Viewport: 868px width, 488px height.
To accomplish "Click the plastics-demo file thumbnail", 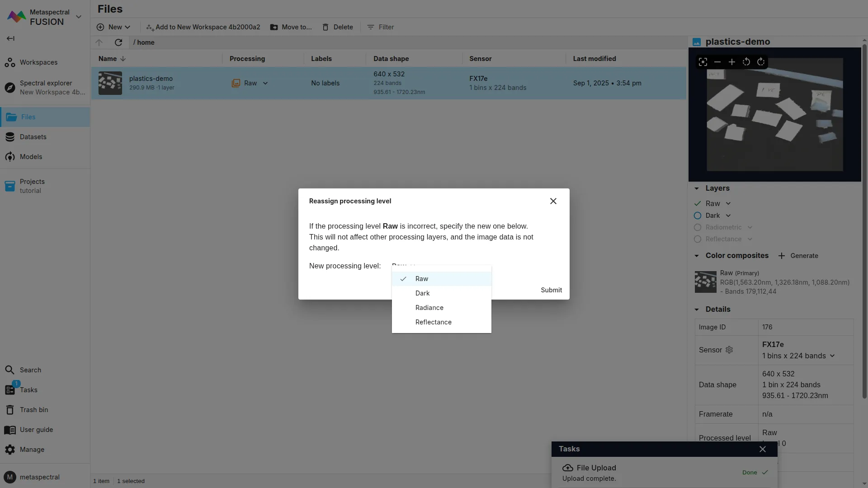I will point(110,83).
